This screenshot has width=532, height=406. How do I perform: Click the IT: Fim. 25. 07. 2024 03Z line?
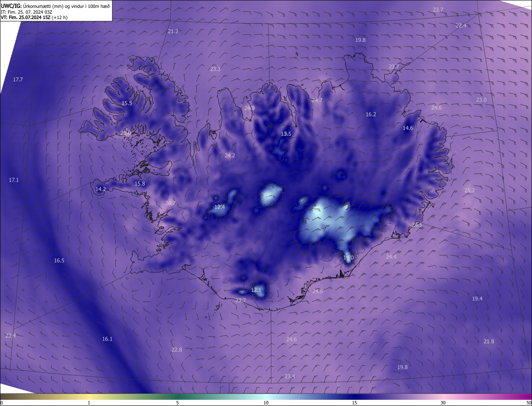(x=27, y=12)
